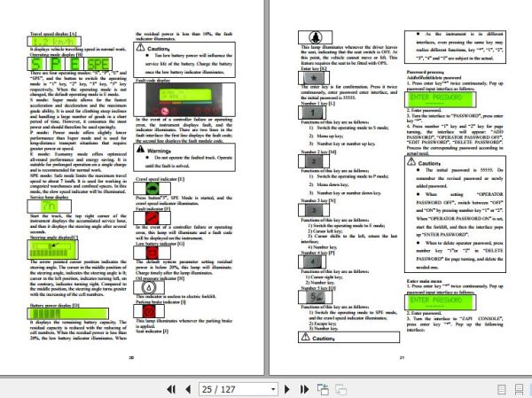Go to the first page of the document
Screen dimensions: 532x398
(171, 389)
